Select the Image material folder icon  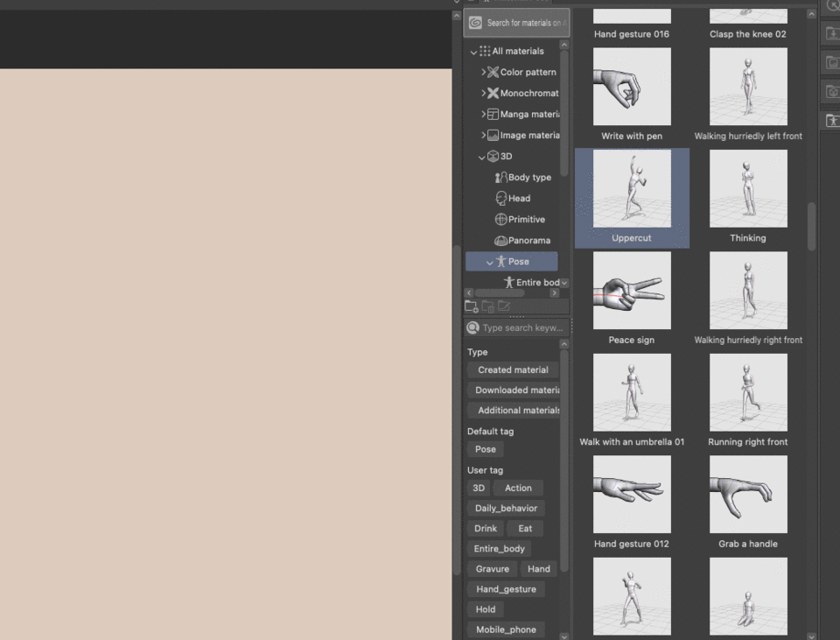493,135
